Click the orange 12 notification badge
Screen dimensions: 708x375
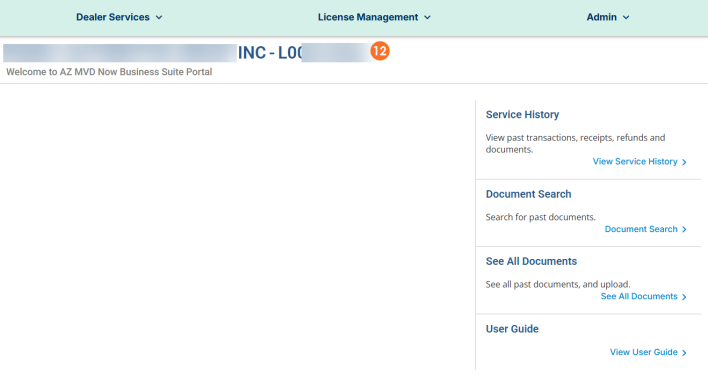point(380,51)
